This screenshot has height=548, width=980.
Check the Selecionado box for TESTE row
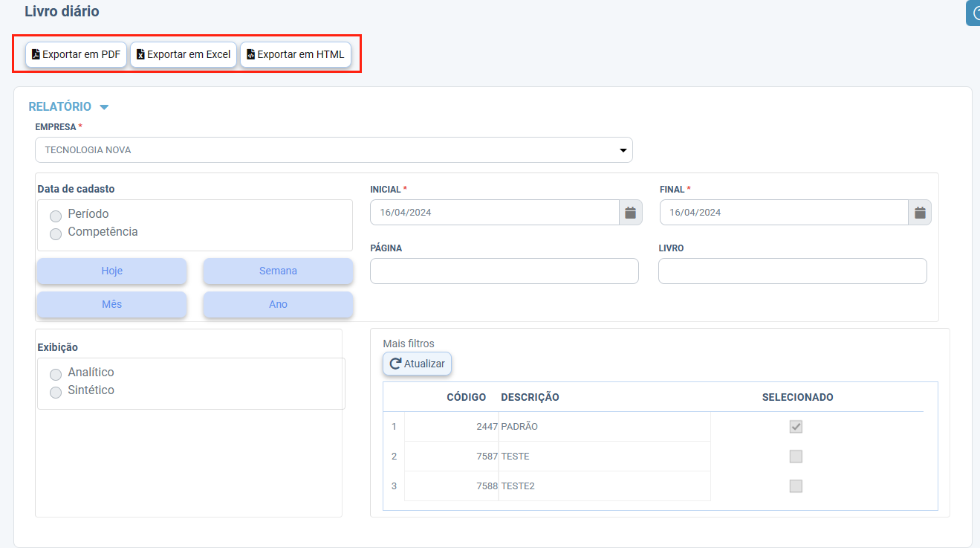click(796, 457)
